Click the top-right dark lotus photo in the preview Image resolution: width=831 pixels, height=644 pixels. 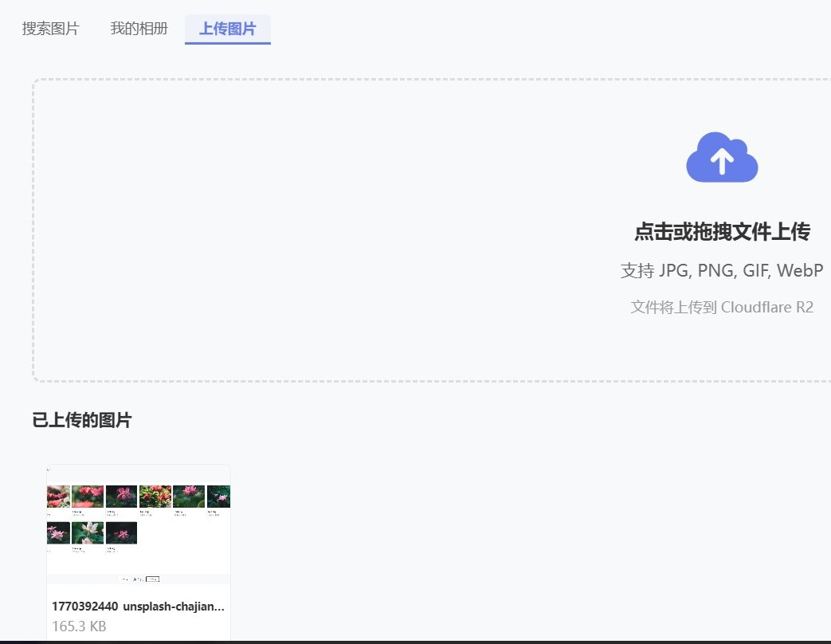(219, 497)
